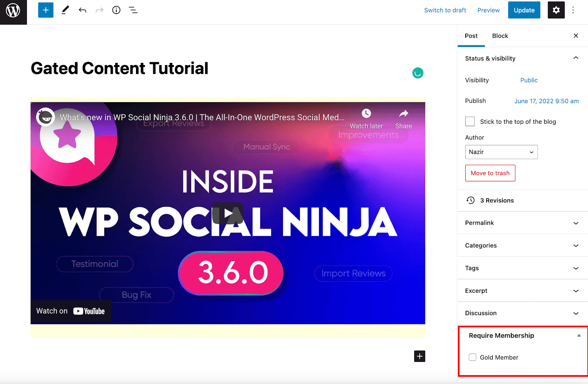This screenshot has width=588, height=384.
Task: Open the Preview link
Action: [x=488, y=10]
